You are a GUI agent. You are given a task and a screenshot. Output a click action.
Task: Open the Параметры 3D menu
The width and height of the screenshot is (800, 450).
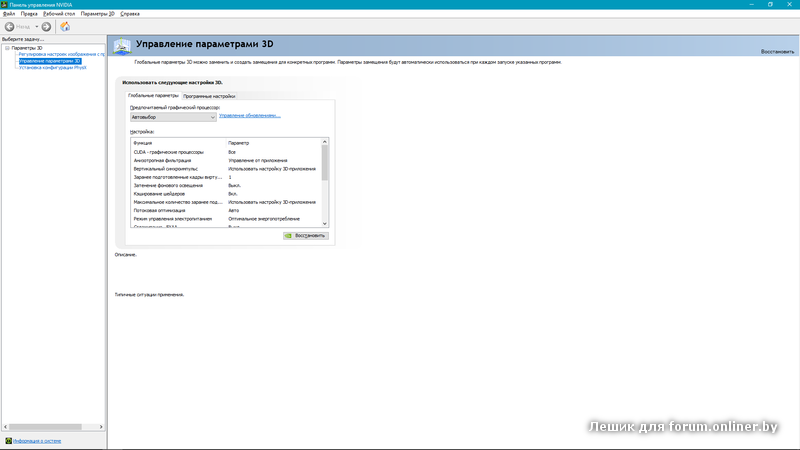tap(97, 14)
